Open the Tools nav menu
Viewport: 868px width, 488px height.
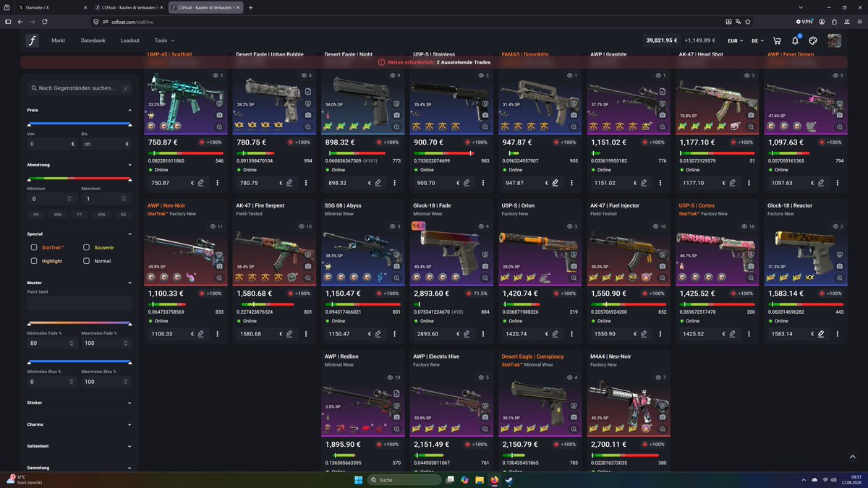pos(164,40)
